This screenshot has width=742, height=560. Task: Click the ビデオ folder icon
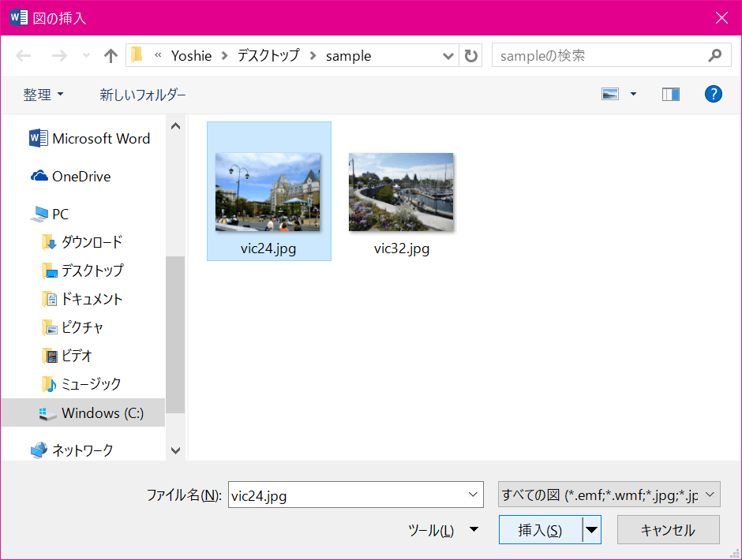(x=49, y=356)
